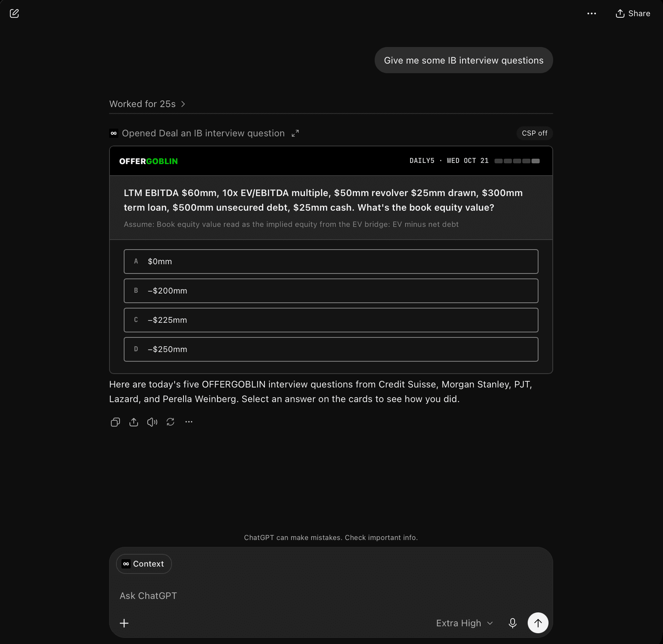The height and width of the screenshot is (644, 663).
Task: Toggle the CSP off badge
Action: point(535,133)
